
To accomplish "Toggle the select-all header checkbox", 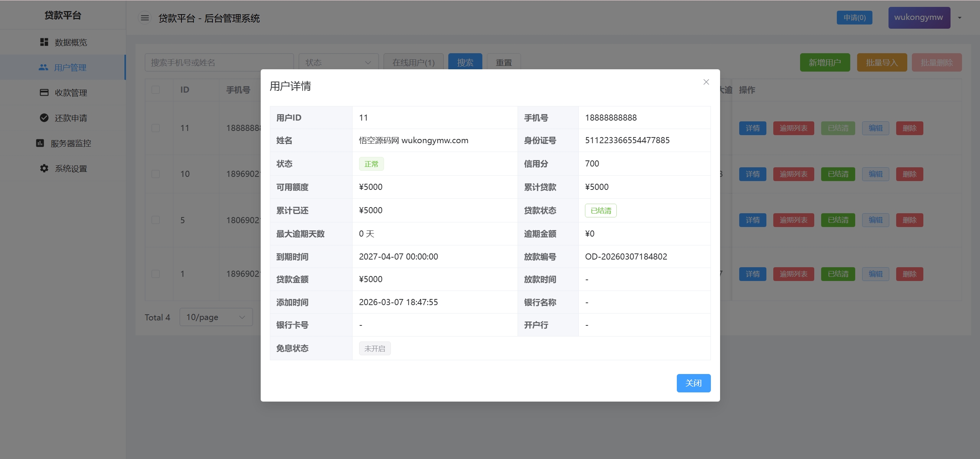I will [155, 90].
